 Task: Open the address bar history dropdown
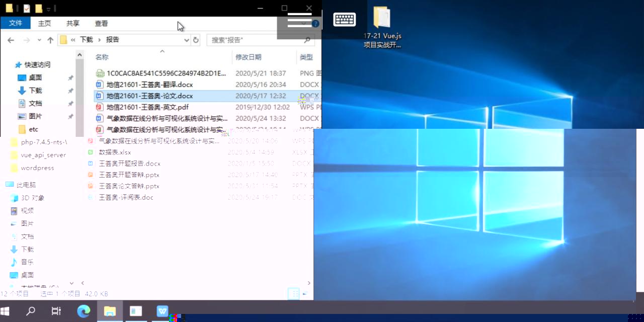tap(186, 40)
